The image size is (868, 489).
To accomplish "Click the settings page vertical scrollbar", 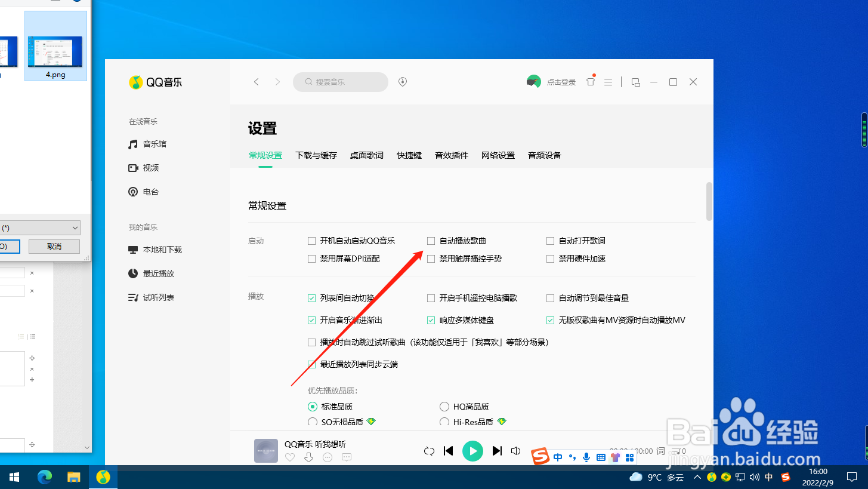I will (x=709, y=201).
